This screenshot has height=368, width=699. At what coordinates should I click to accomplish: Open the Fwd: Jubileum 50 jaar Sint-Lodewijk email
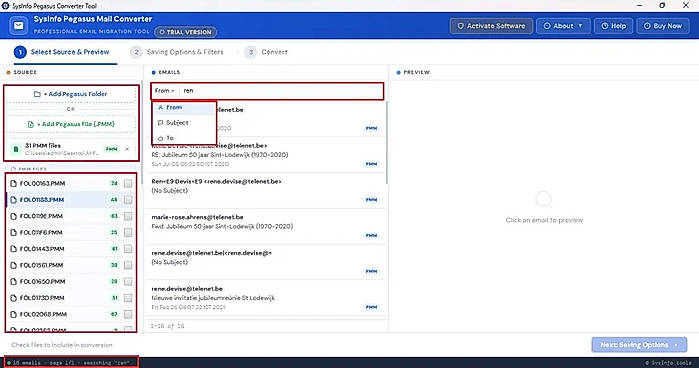[x=266, y=226]
